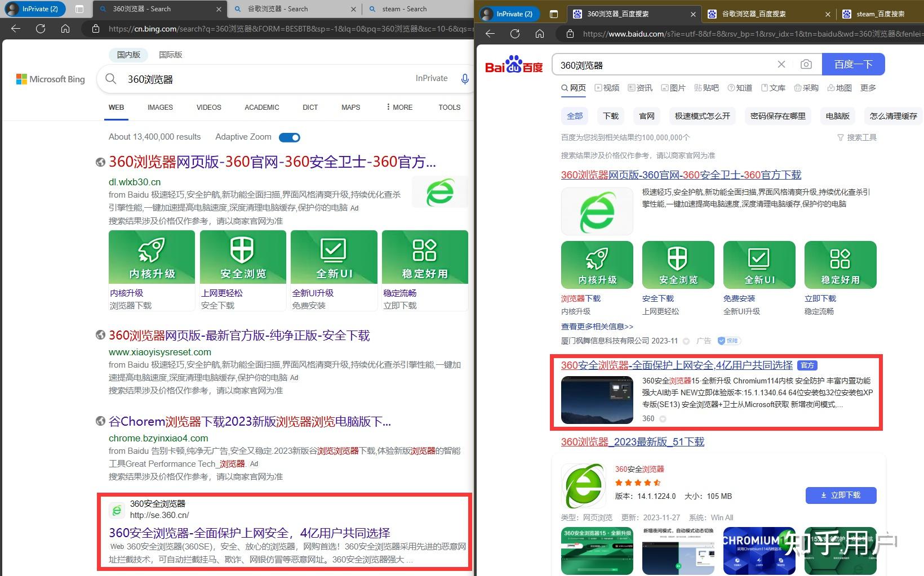Click Back arrow in Bing browser window

pos(16,28)
